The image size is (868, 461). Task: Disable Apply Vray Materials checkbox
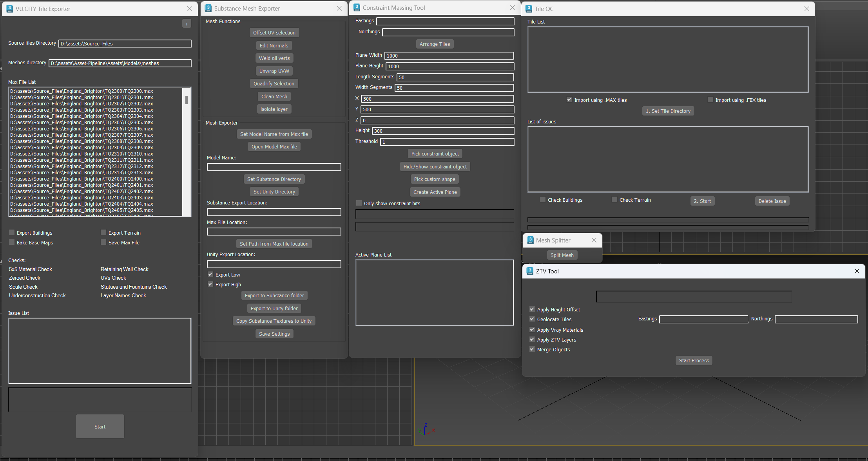tap(532, 330)
